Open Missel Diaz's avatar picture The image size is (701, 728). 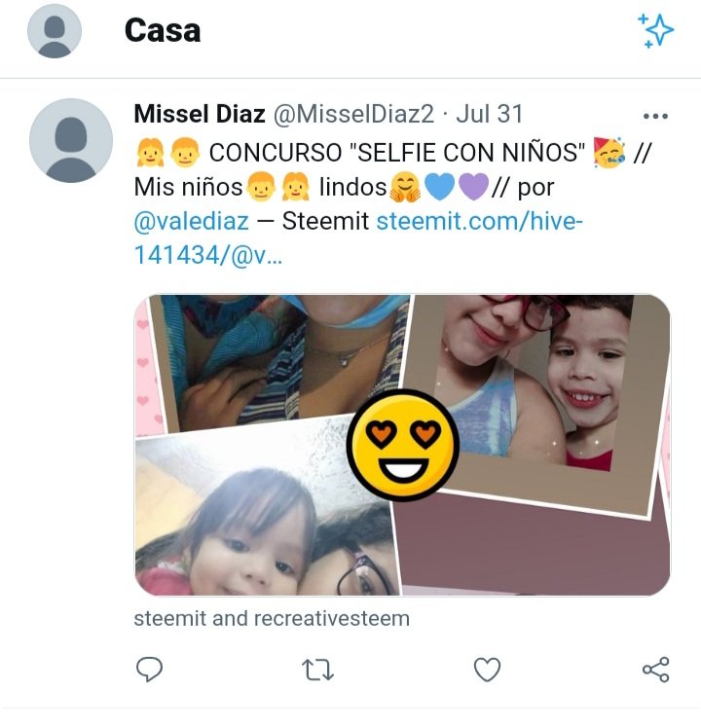[71, 140]
